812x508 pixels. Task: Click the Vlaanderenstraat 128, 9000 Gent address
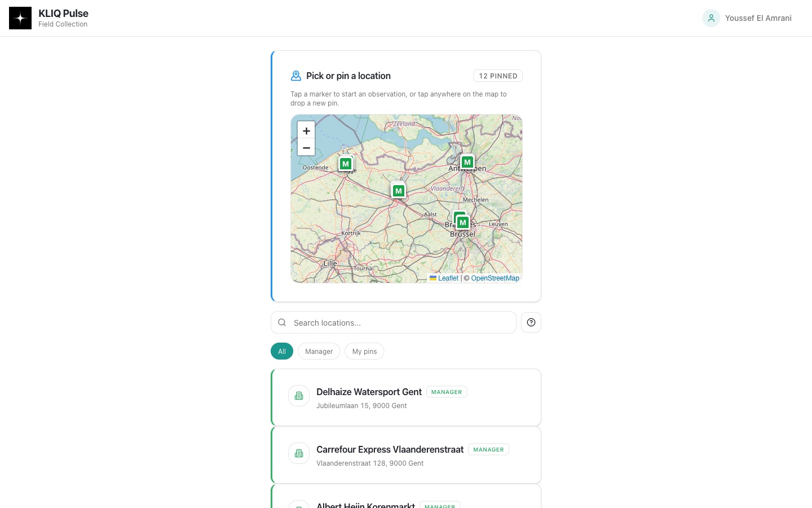click(x=370, y=463)
